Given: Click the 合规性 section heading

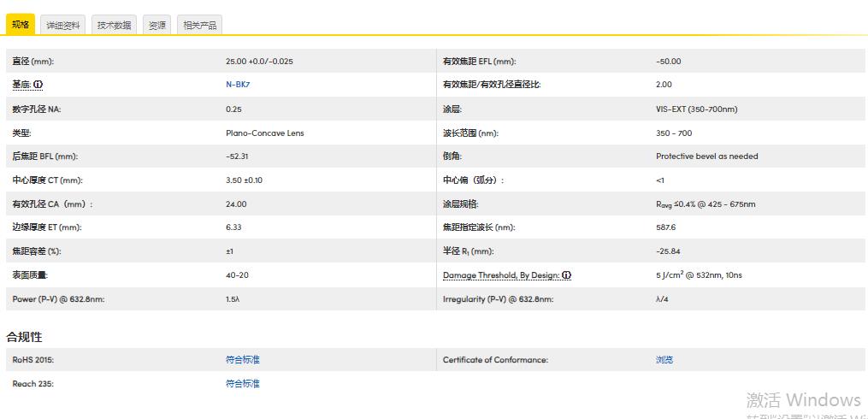Looking at the screenshot, I should coord(24,337).
